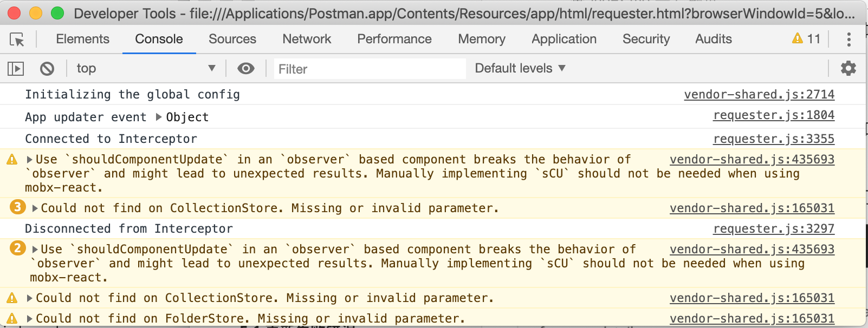The height and width of the screenshot is (328, 868).
Task: Open the Application tab
Action: click(564, 39)
